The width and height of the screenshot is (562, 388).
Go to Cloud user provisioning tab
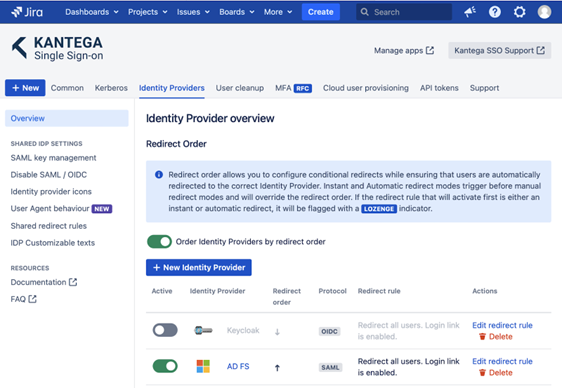[x=366, y=88]
